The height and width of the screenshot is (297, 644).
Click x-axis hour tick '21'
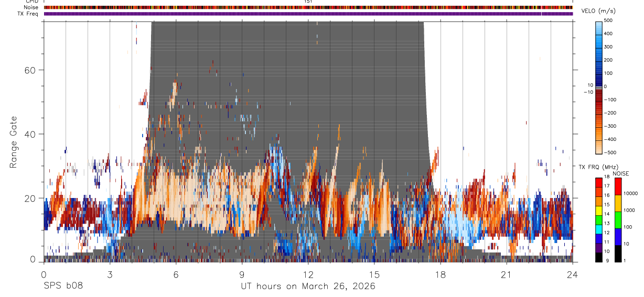pos(507,274)
